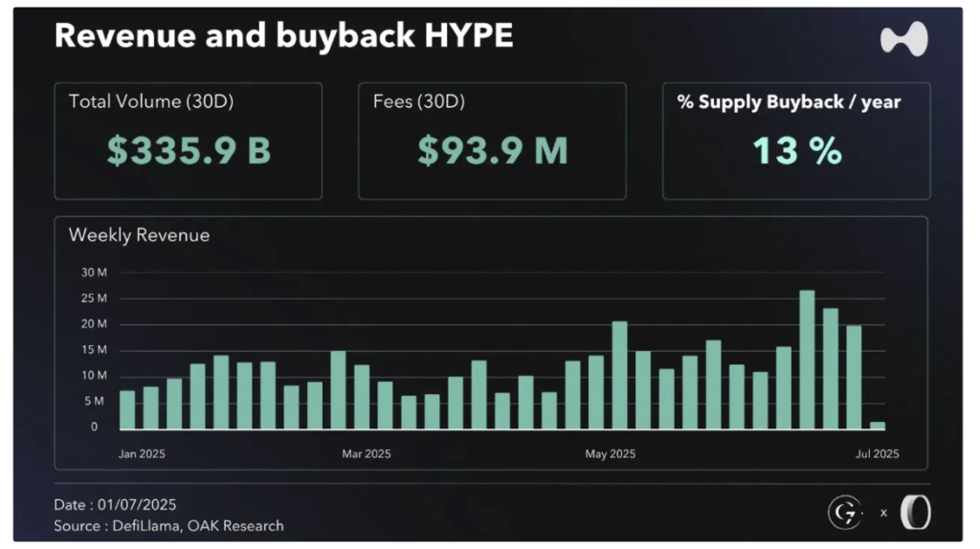Click the x separator between the two logos
Viewport: 980px width, 549px height.
tap(882, 514)
